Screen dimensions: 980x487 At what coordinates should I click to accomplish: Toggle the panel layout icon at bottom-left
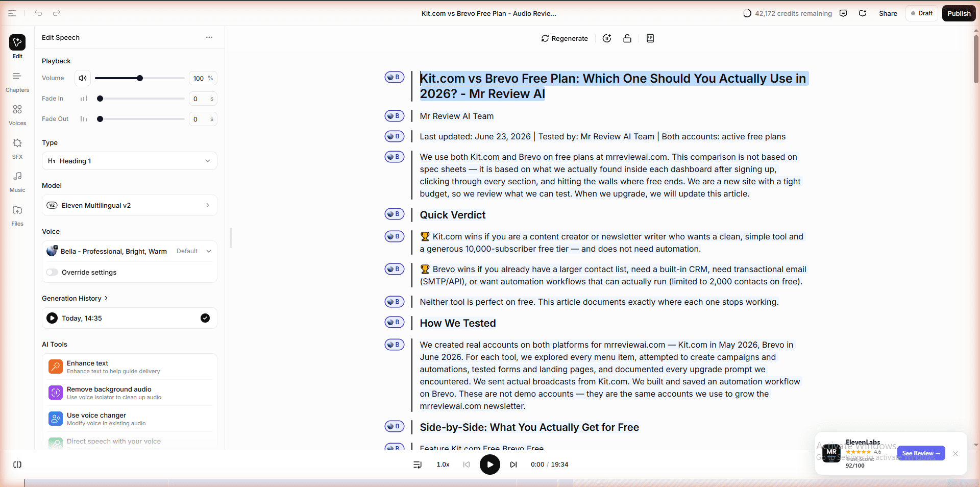pyautogui.click(x=17, y=465)
